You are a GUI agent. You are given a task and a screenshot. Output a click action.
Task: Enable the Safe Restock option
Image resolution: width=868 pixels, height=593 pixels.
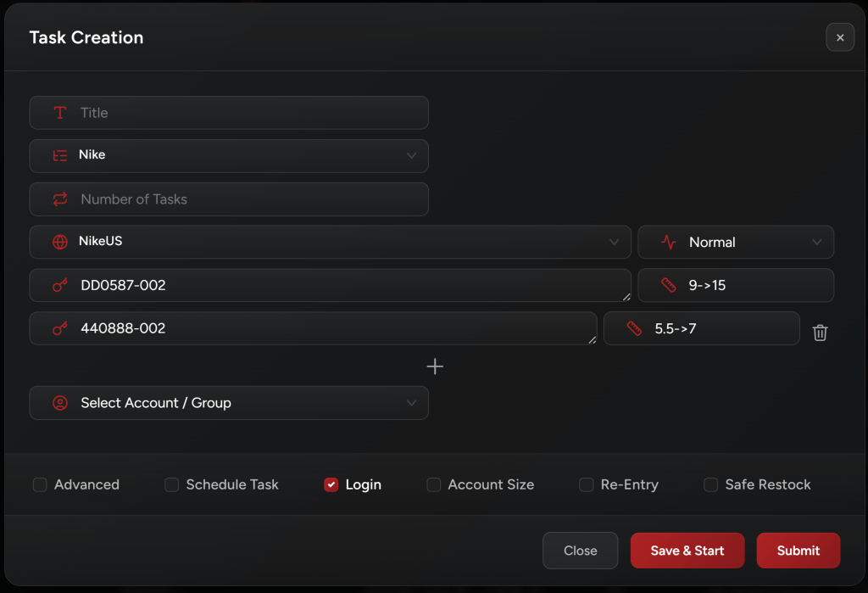pyautogui.click(x=711, y=485)
